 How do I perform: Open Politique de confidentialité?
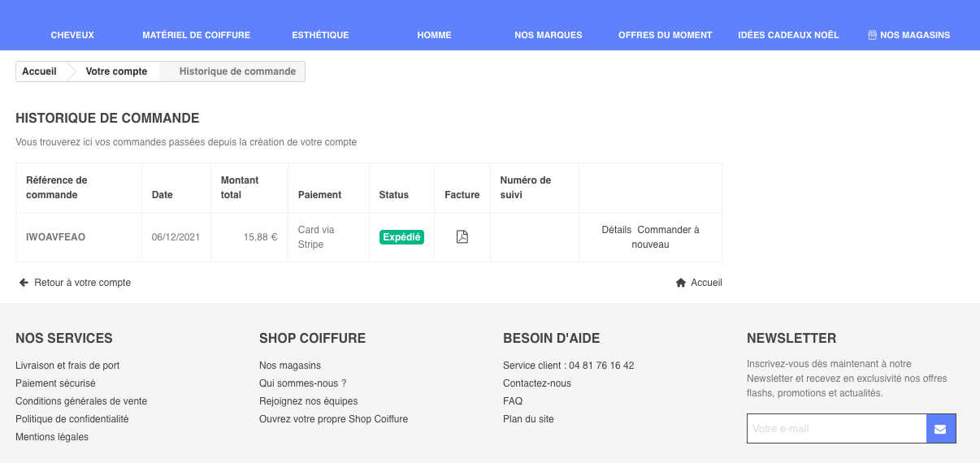coord(72,419)
